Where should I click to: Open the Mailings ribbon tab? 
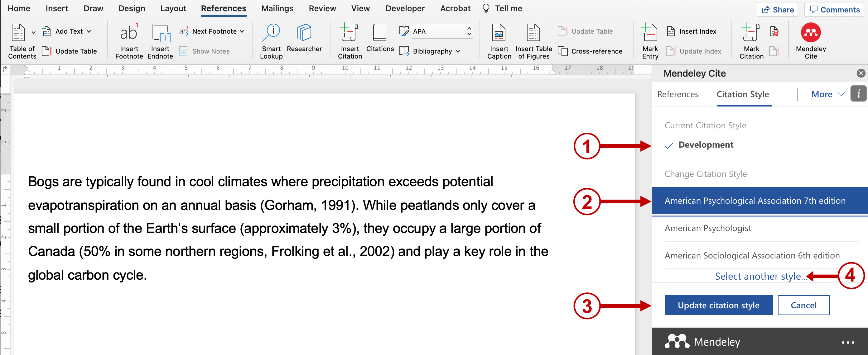[277, 8]
